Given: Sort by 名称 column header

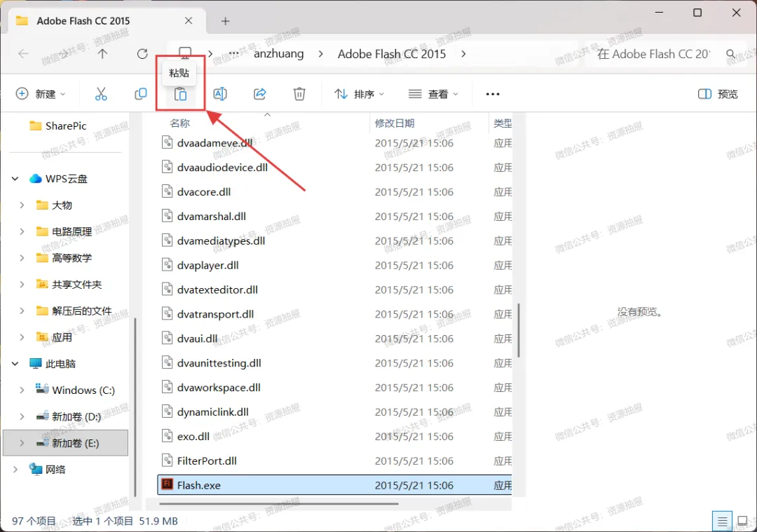Looking at the screenshot, I should 179,123.
